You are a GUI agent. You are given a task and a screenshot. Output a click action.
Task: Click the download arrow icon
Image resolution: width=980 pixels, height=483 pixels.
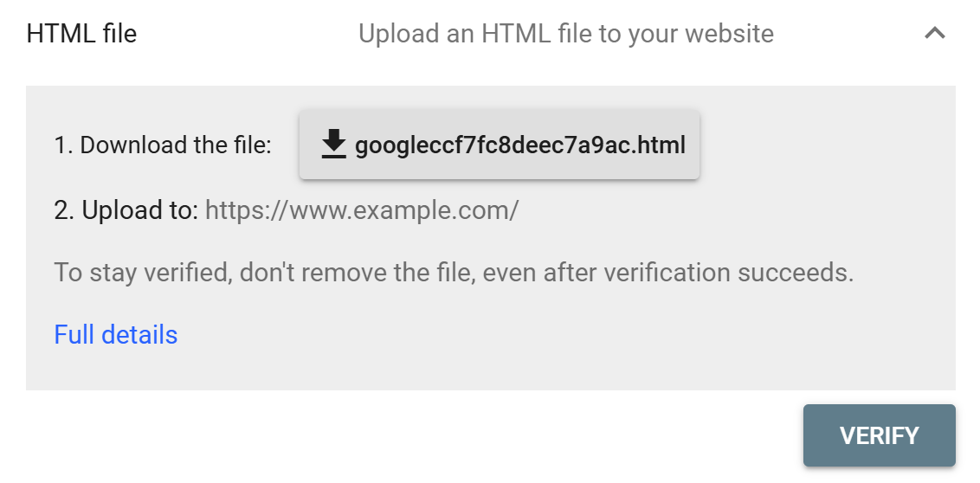point(333,145)
